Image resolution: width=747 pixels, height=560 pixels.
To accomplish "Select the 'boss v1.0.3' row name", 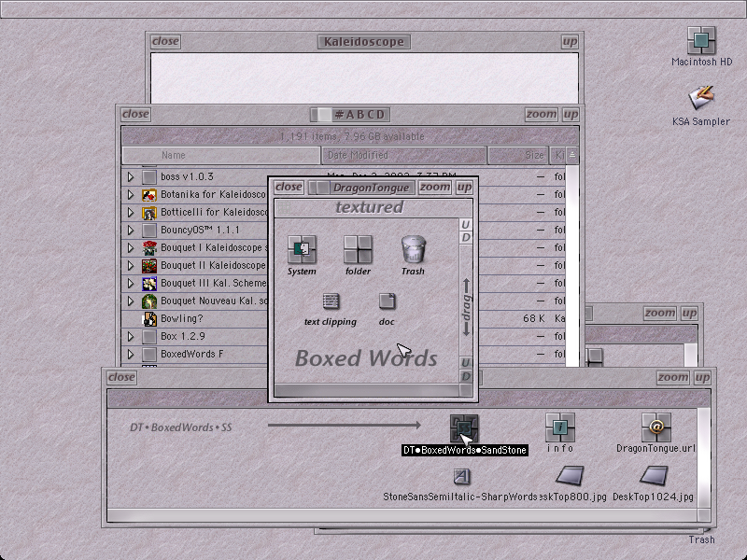I will coord(187,177).
